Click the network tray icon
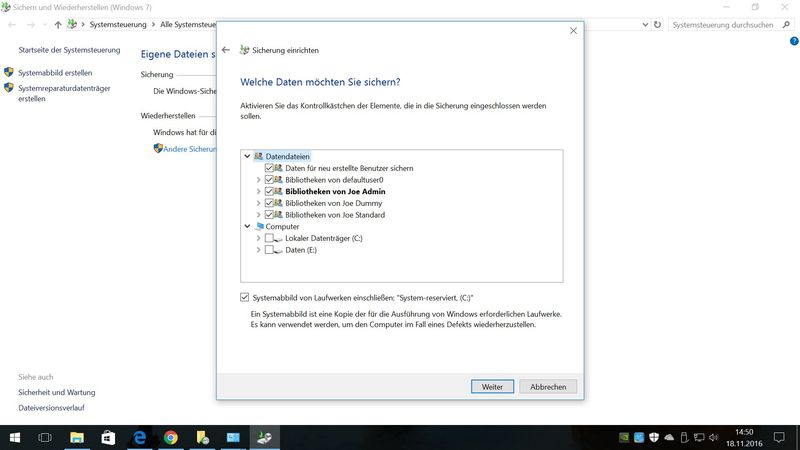The image size is (800, 450). 699,437
